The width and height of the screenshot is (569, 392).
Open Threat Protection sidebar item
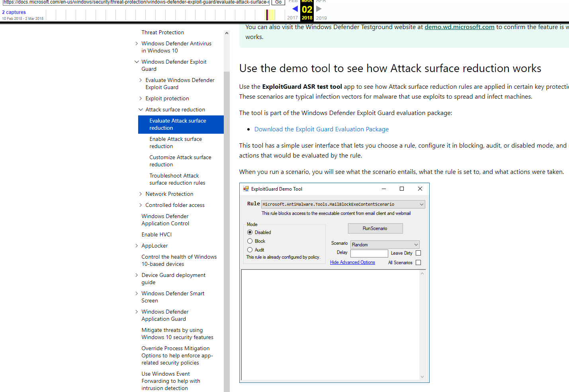click(x=162, y=32)
